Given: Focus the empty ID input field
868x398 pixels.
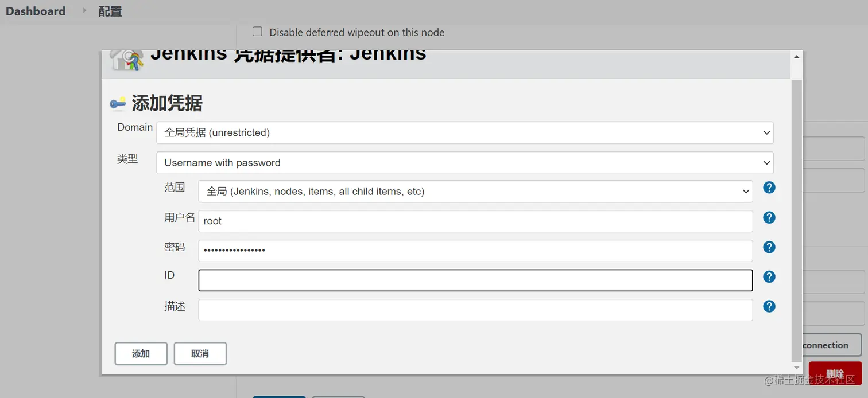Looking at the screenshot, I should pos(475,280).
